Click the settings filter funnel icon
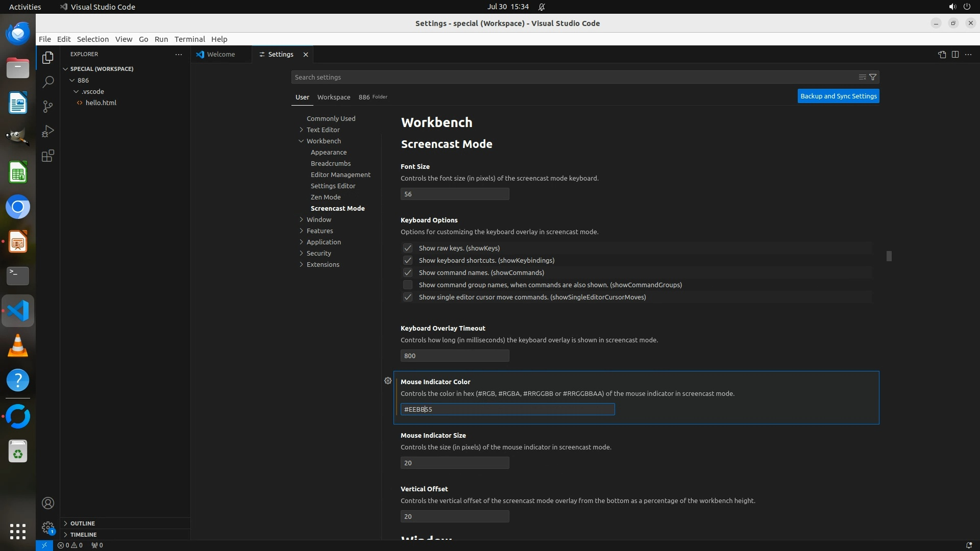The height and width of the screenshot is (551, 980). tap(873, 77)
